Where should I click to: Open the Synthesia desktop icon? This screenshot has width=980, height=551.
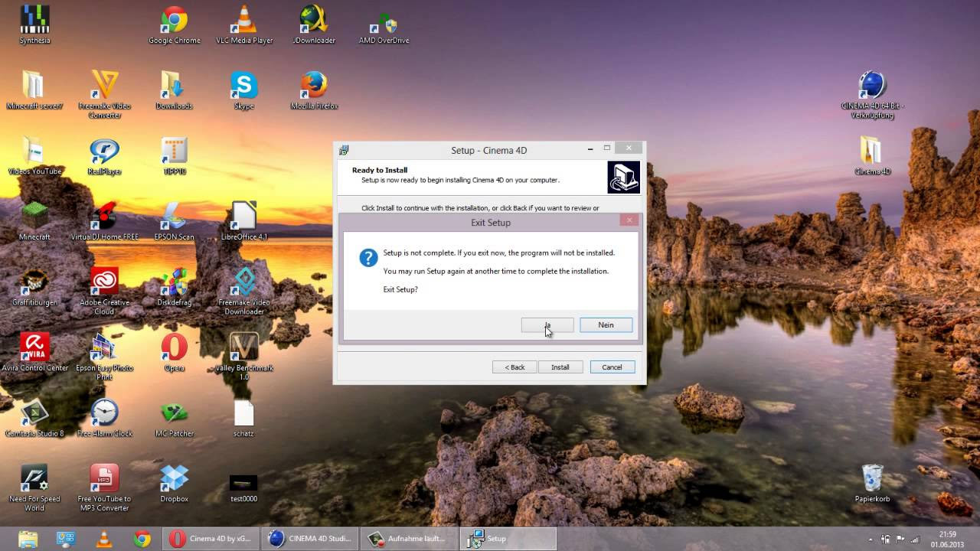tap(34, 25)
